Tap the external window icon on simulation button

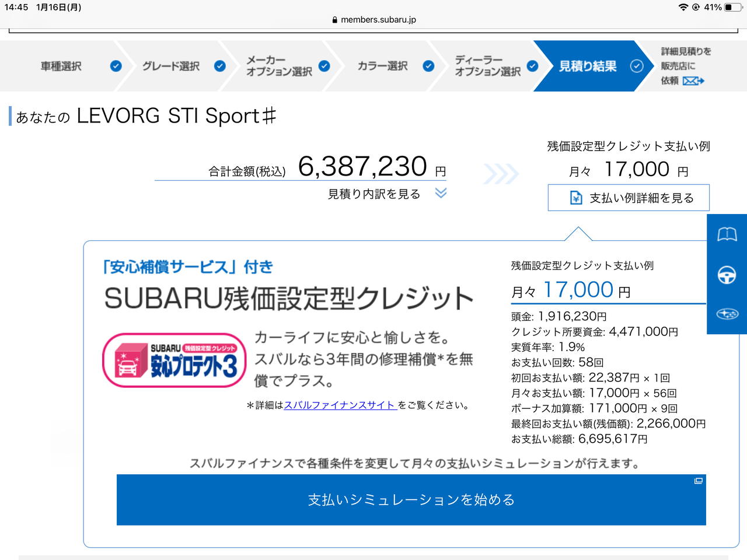click(x=698, y=481)
